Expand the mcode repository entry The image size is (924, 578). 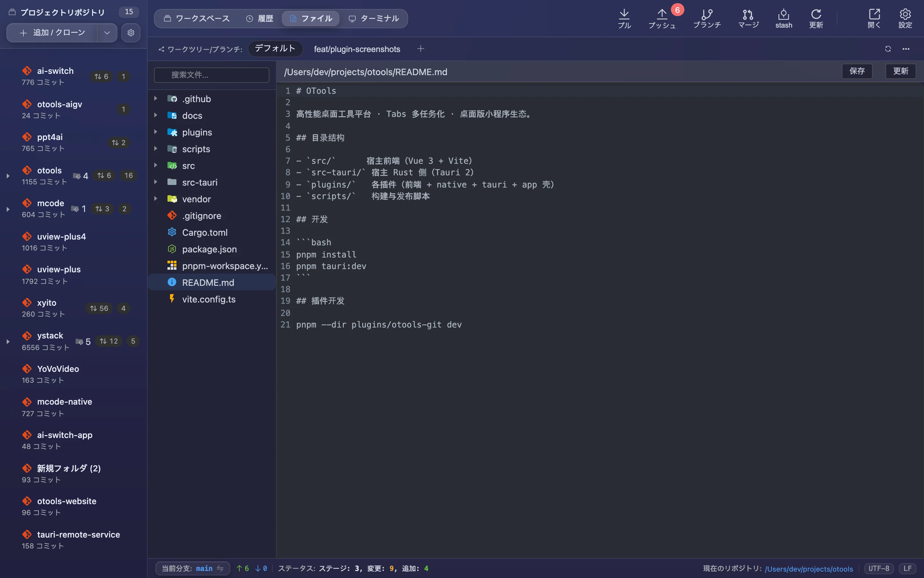(8, 209)
